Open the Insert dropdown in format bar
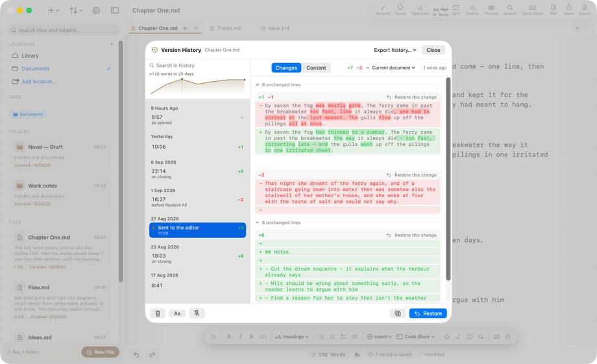This screenshot has height=364, width=597. pos(379,337)
